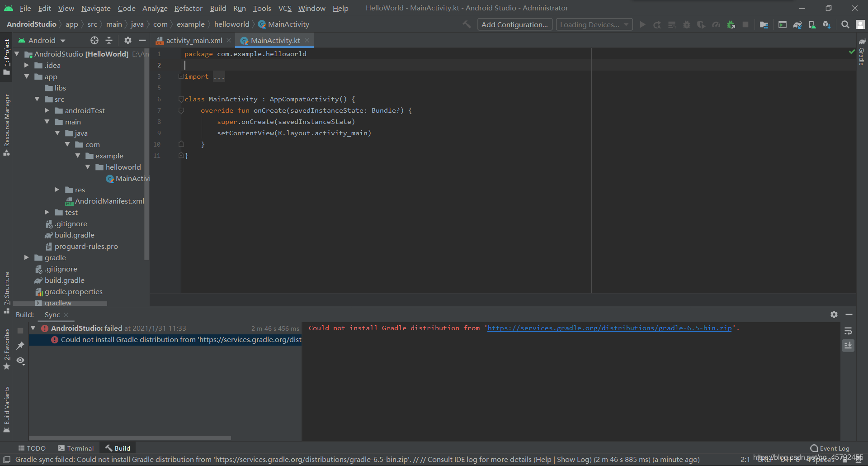Click the pin icon in Build panel
The image size is (868, 466).
[x=20, y=346]
